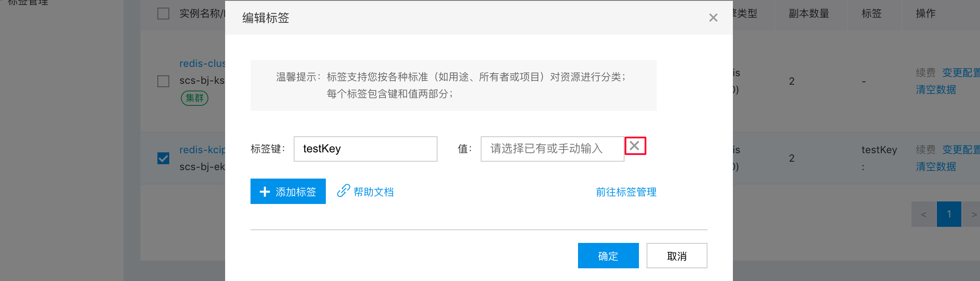Close the 编辑标签 dialog

[x=713, y=18]
